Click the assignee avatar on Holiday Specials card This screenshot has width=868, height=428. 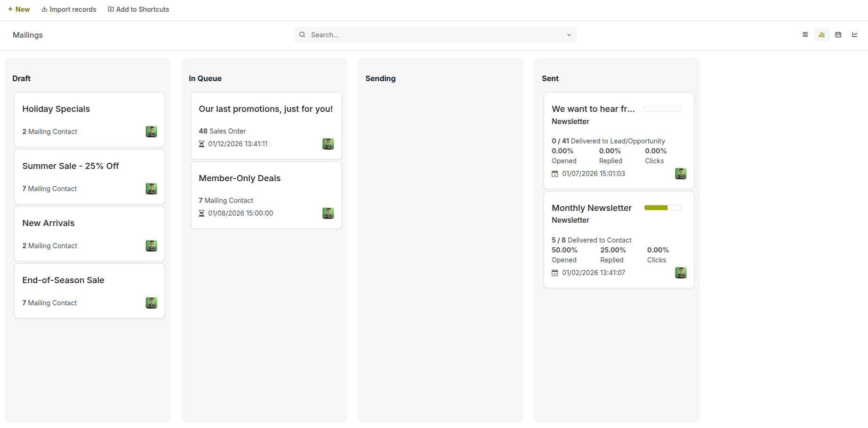click(x=151, y=132)
